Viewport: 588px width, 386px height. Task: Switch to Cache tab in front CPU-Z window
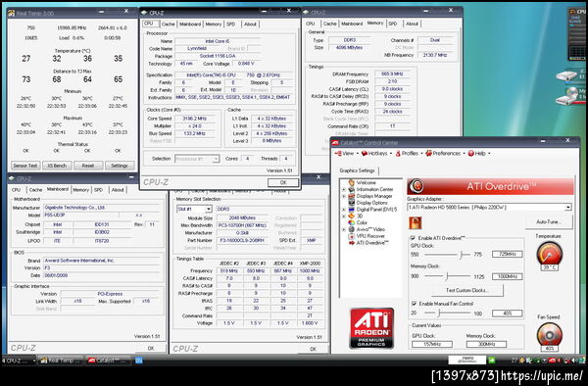click(168, 24)
